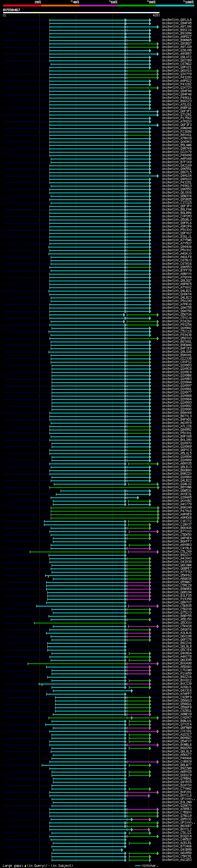Select the UniRef100_Q1H9D3 label
The width and height of the screenshot is (197, 868).
[177, 365]
